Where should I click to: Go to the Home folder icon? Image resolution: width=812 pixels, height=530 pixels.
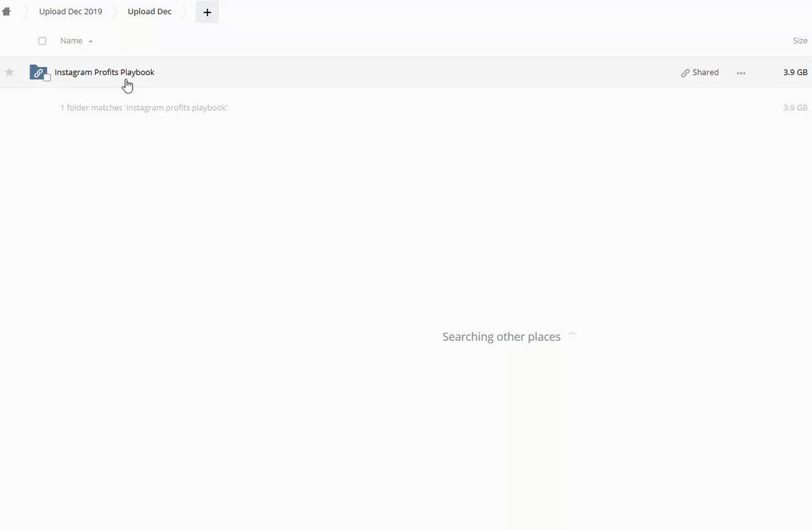click(7, 12)
